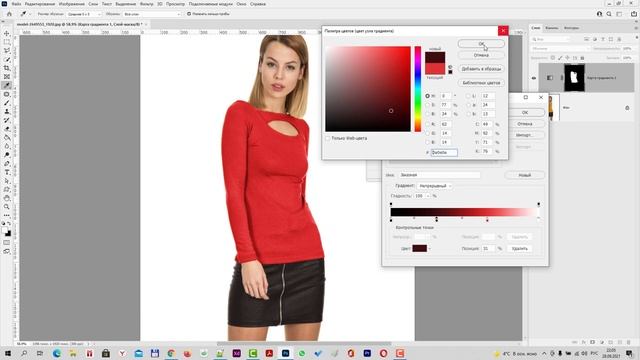Select the Brush tool

[x=7, y=103]
